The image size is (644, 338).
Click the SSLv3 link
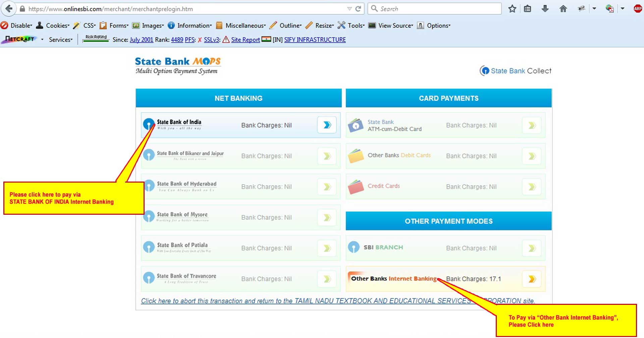pyautogui.click(x=211, y=40)
